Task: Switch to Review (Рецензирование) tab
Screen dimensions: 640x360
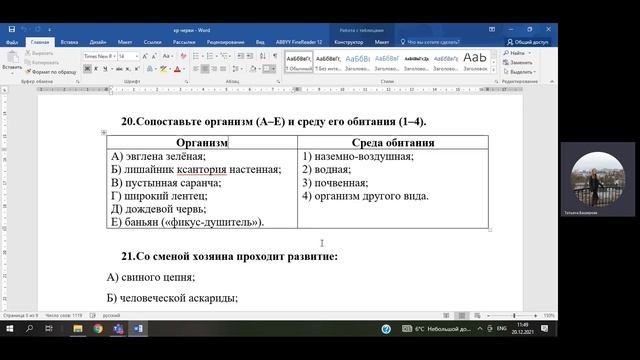Action: click(225, 42)
